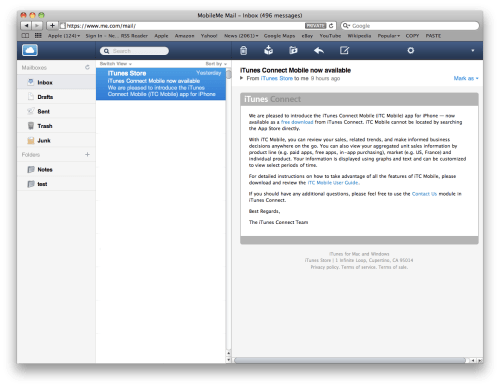500x384 pixels.
Task: Open the Google Maps bookmark
Action: click(x=279, y=36)
